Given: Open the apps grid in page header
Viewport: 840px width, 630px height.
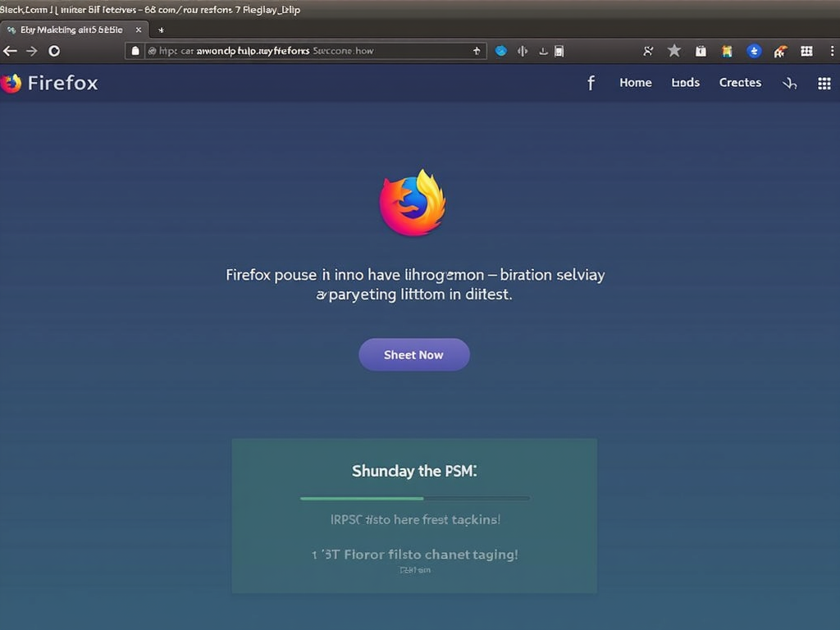Looking at the screenshot, I should coord(824,83).
